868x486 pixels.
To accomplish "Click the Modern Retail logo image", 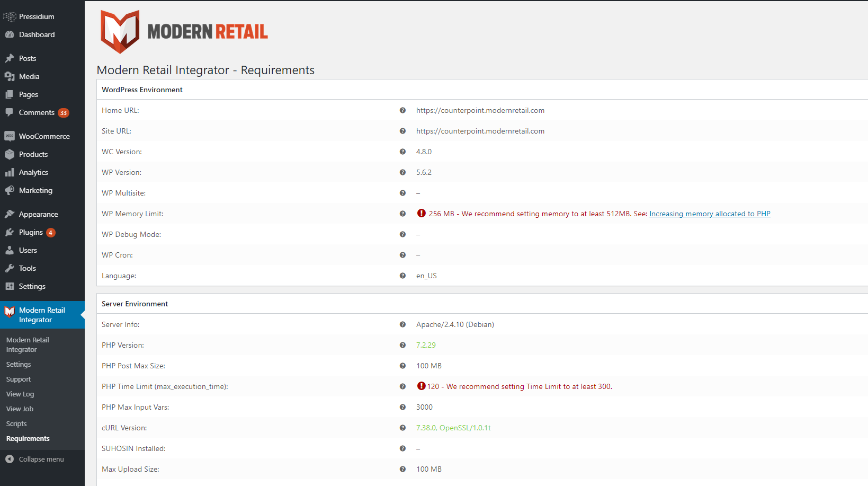I will click(x=184, y=32).
